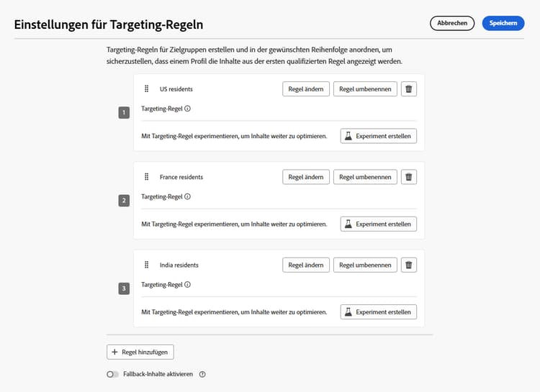Enable the Fallback-Inhalte aktivieren switch
The image size is (540, 392).
click(x=112, y=374)
